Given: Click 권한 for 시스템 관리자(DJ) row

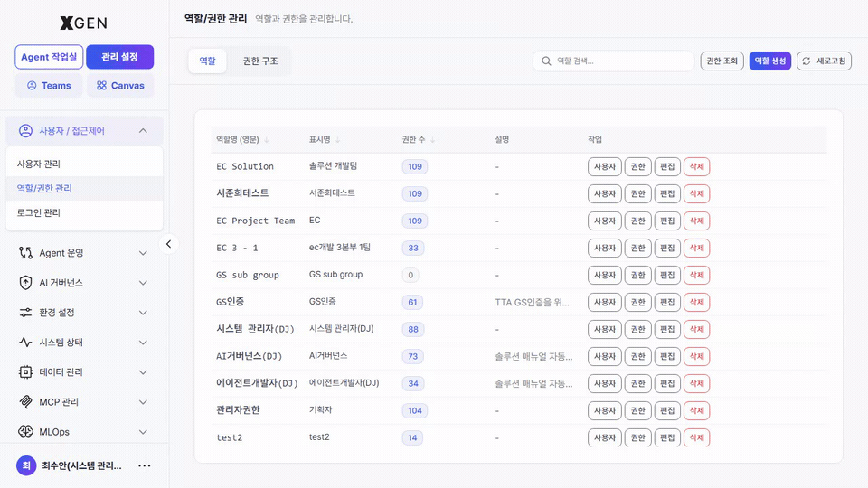Looking at the screenshot, I should pyautogui.click(x=637, y=329).
